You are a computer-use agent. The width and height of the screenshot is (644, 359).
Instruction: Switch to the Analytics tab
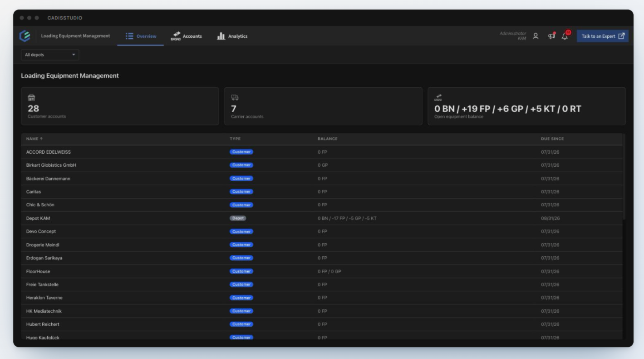[x=232, y=36]
